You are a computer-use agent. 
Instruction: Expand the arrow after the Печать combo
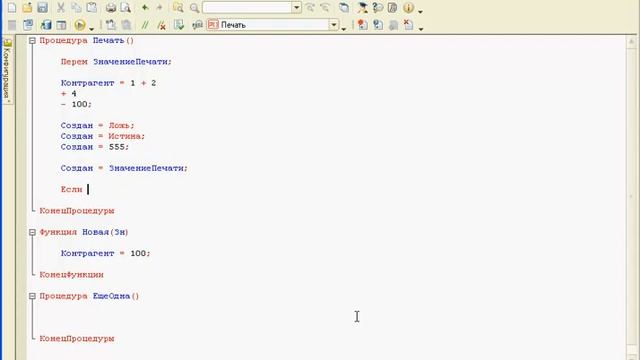pos(344,28)
